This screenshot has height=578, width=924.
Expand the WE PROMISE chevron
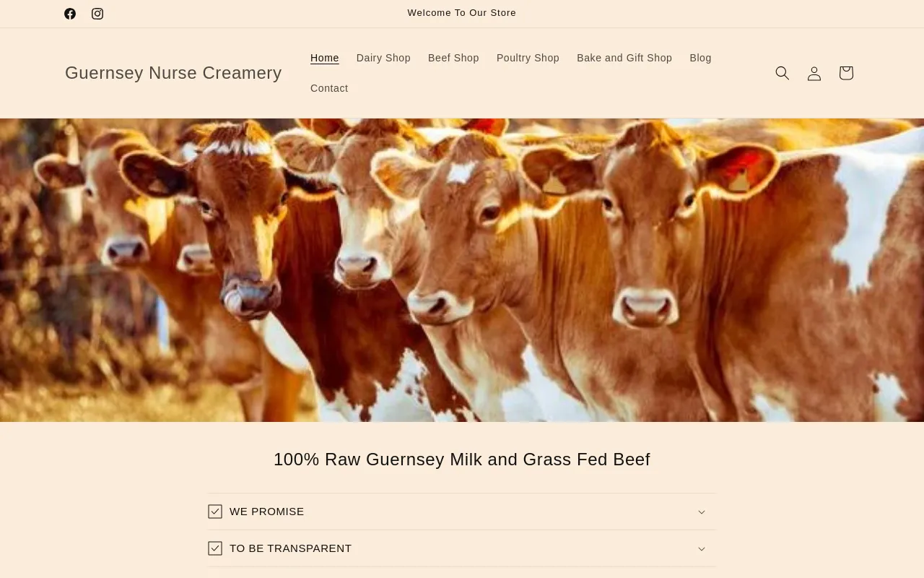(702, 512)
